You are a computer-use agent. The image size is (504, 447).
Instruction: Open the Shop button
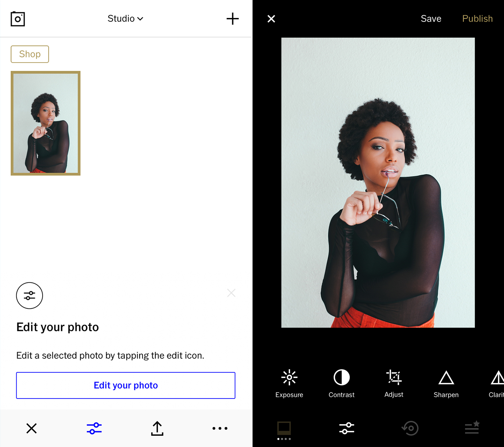30,54
